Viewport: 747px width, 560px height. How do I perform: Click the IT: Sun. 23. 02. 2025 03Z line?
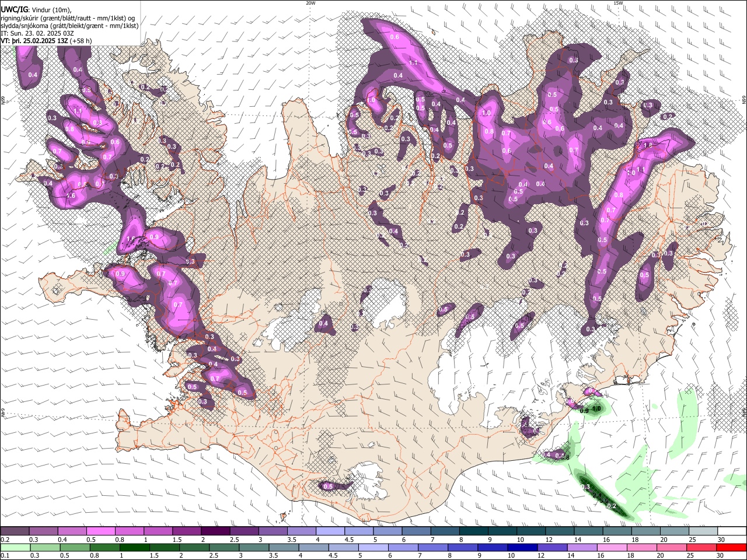click(37, 33)
